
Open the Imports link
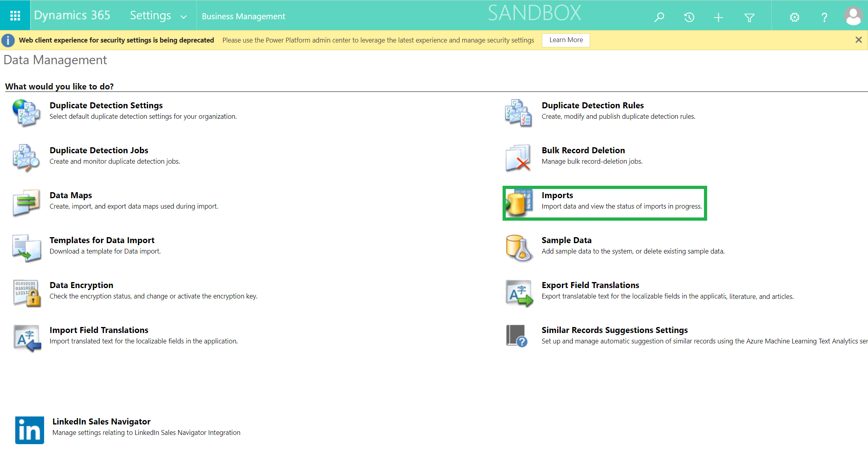(557, 195)
